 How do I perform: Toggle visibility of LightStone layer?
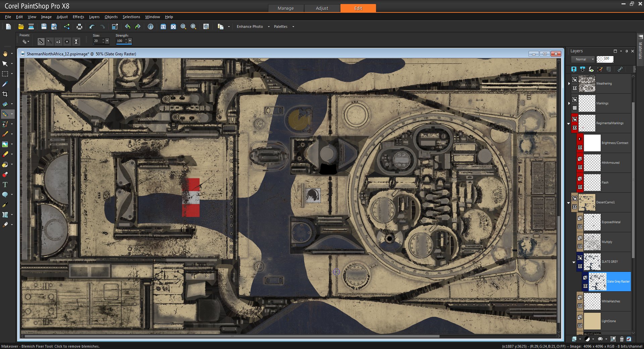coord(580,326)
